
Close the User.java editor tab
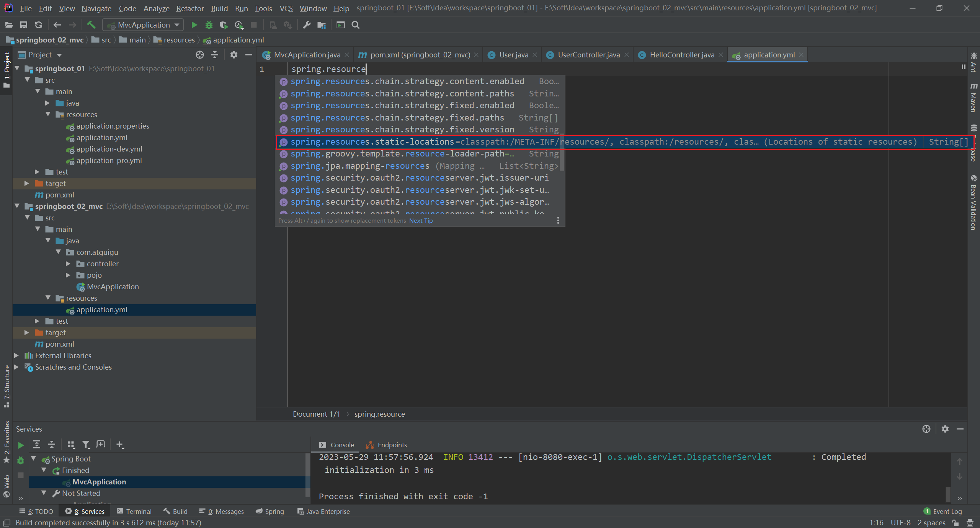click(535, 55)
